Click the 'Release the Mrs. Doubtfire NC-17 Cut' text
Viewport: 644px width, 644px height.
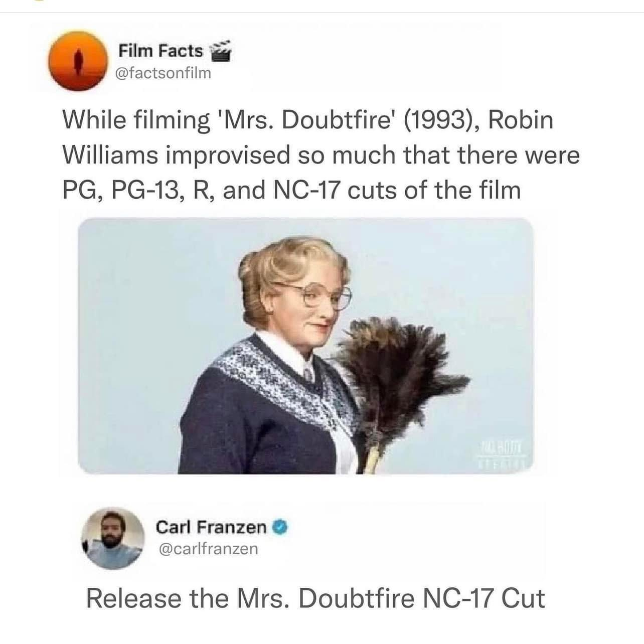315,598
